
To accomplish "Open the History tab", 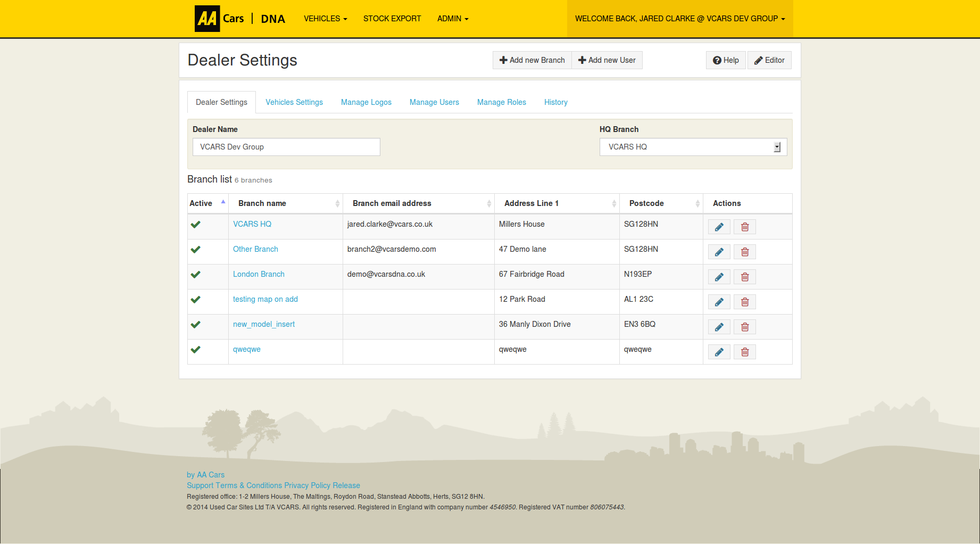I will coord(555,102).
